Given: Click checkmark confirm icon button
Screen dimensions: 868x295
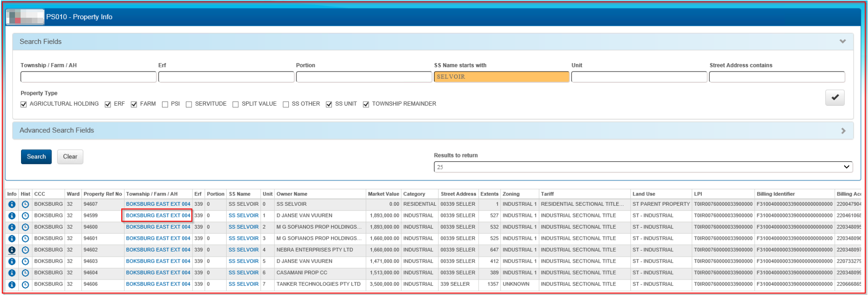Looking at the screenshot, I should click(834, 98).
